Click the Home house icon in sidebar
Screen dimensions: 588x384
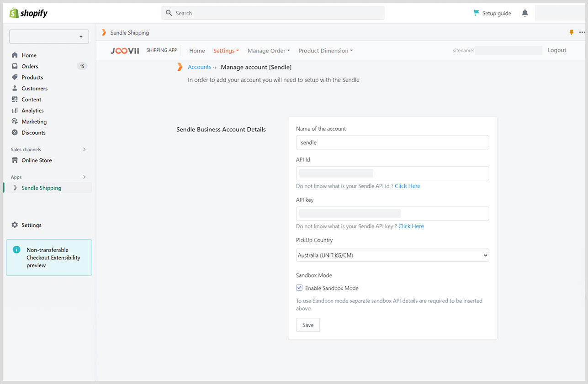click(x=15, y=55)
